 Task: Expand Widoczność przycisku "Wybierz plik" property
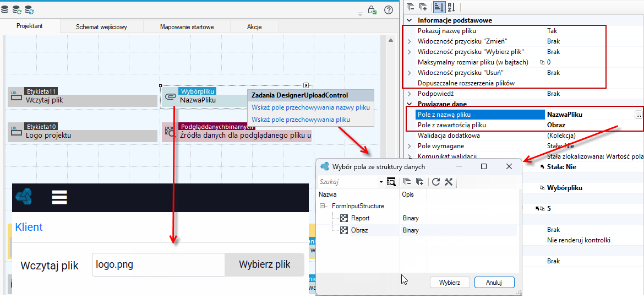[x=409, y=52]
